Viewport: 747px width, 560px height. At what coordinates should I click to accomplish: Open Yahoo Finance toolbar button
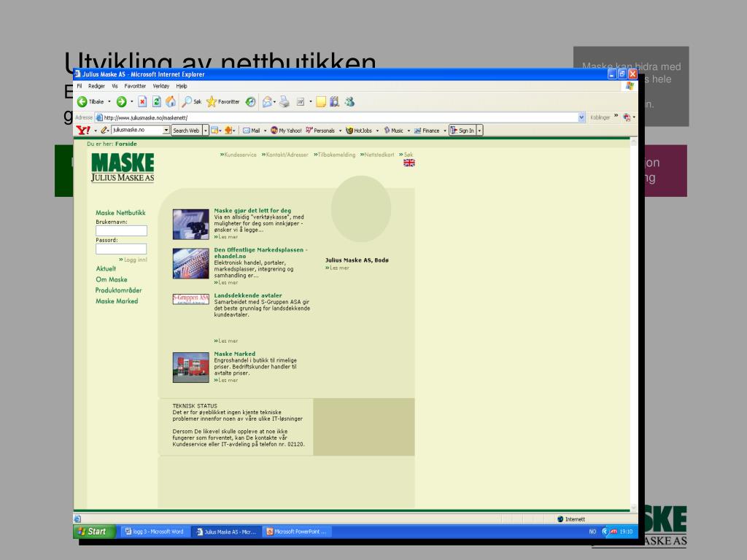tap(427, 131)
